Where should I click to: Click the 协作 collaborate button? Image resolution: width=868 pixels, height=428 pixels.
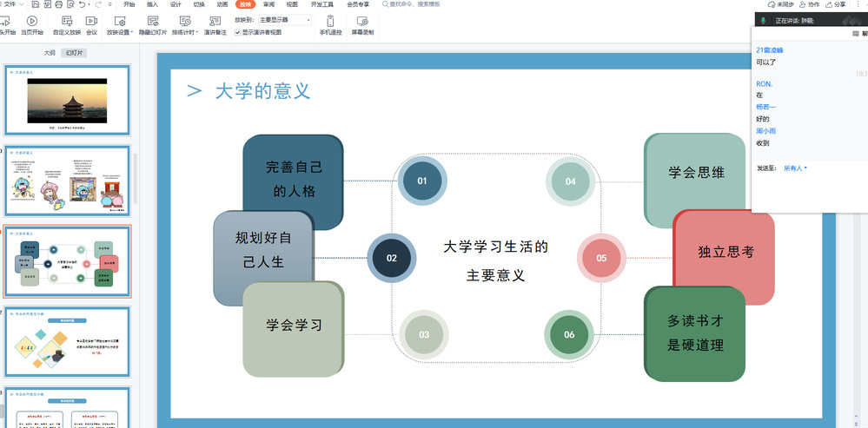809,4
